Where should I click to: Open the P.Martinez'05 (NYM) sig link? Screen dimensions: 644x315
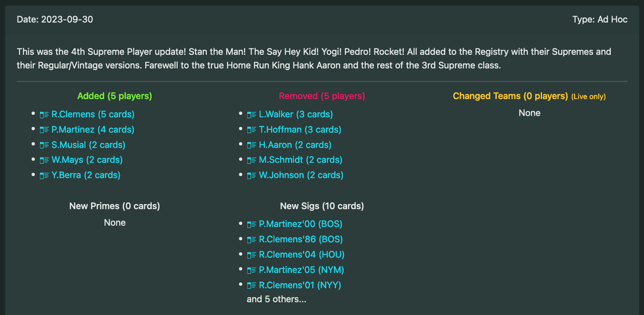(302, 270)
